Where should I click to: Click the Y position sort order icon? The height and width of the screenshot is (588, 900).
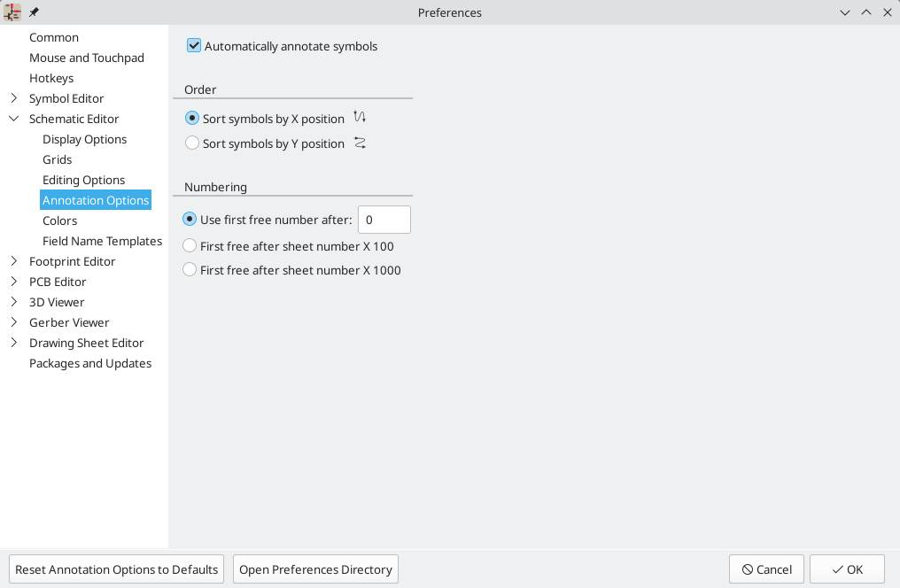(360, 143)
